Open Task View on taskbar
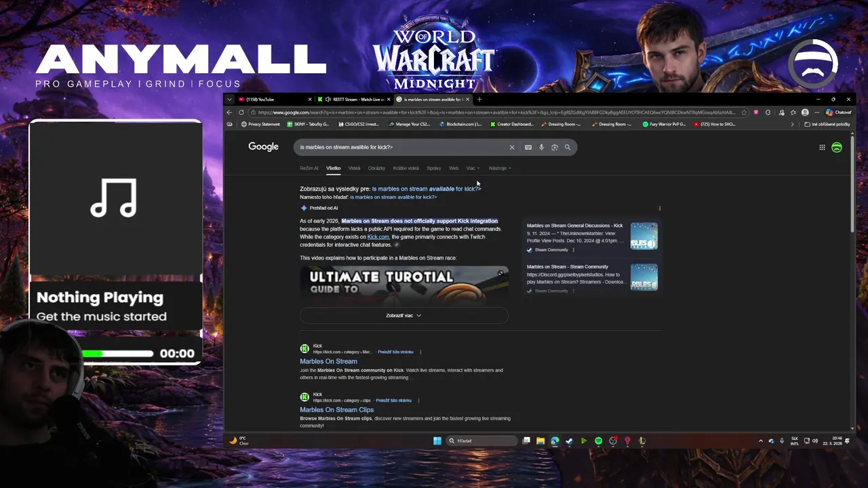Viewport: 868px width, 488px height. click(526, 441)
